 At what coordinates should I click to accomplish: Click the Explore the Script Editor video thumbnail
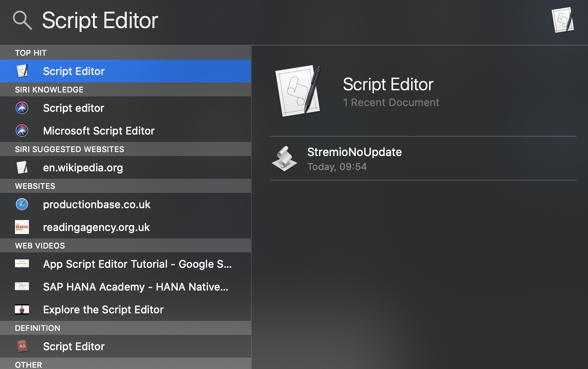(22, 309)
